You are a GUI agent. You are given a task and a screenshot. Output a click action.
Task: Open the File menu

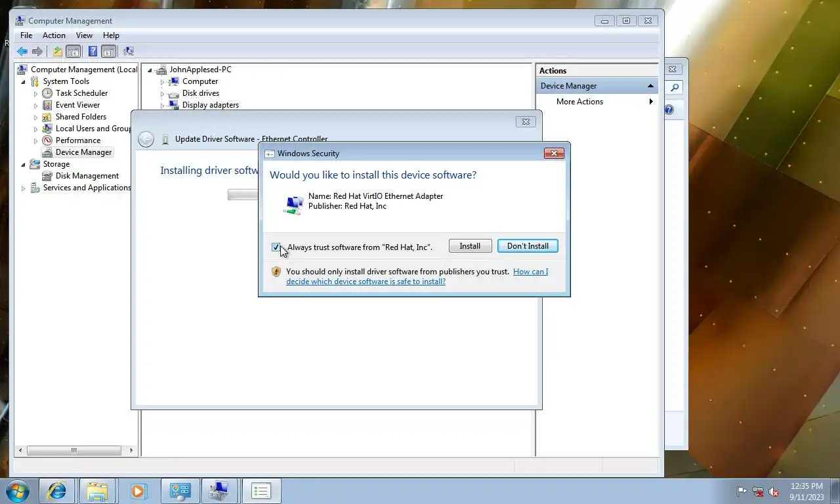[x=26, y=35]
